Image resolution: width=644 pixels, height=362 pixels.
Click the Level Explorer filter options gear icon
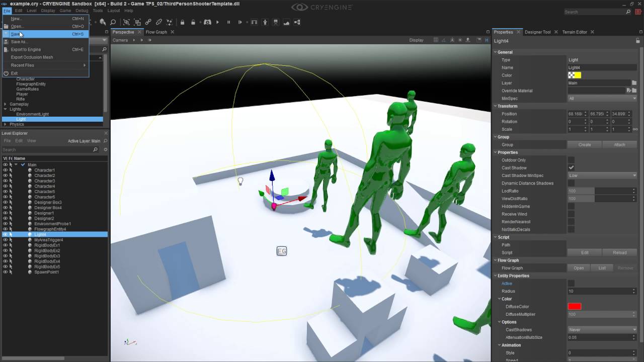pos(105,150)
